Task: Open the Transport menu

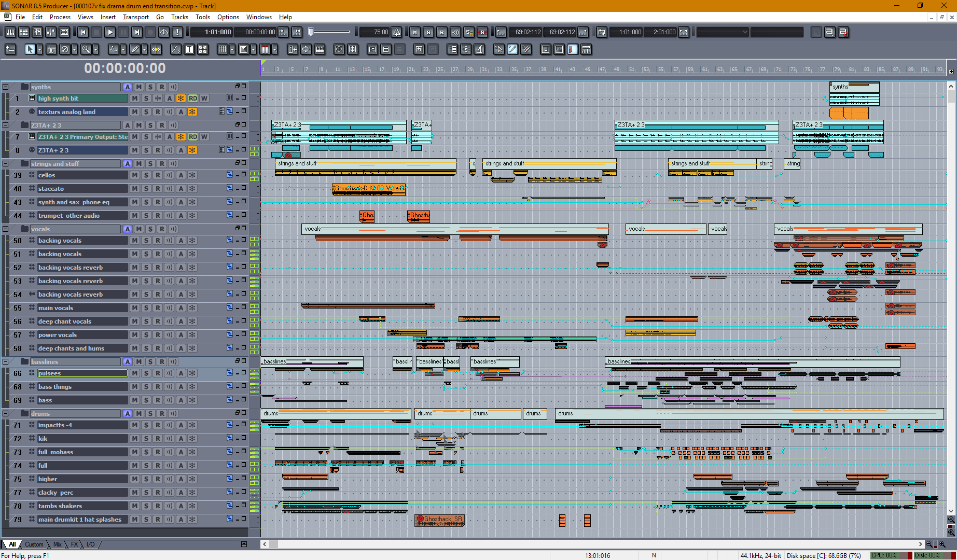Action: pos(136,17)
